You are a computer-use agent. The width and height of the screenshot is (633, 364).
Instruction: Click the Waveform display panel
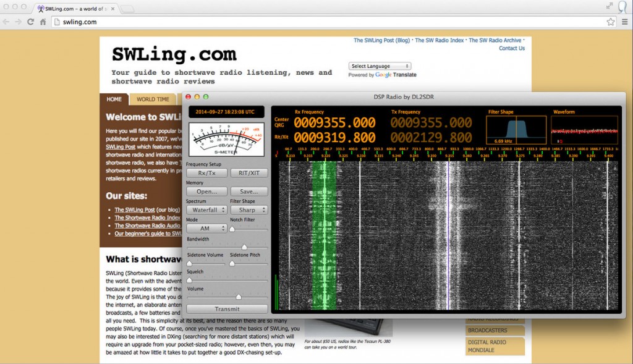585,130
